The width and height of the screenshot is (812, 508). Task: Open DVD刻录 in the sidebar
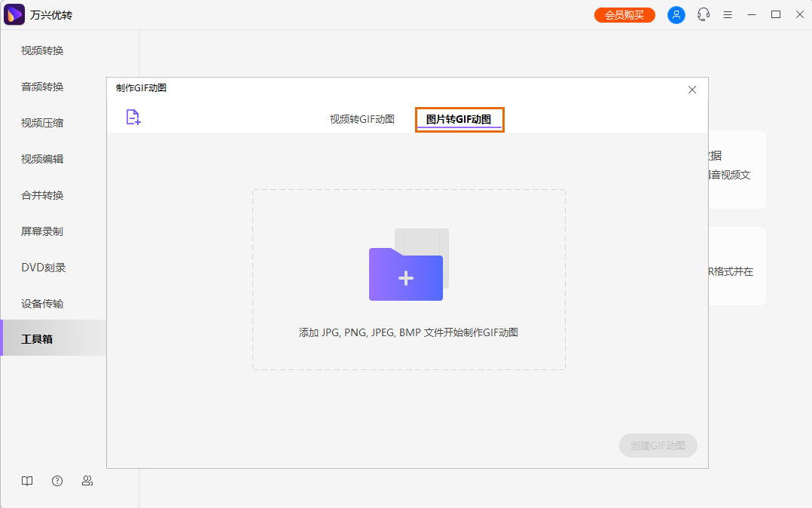pyautogui.click(x=44, y=268)
